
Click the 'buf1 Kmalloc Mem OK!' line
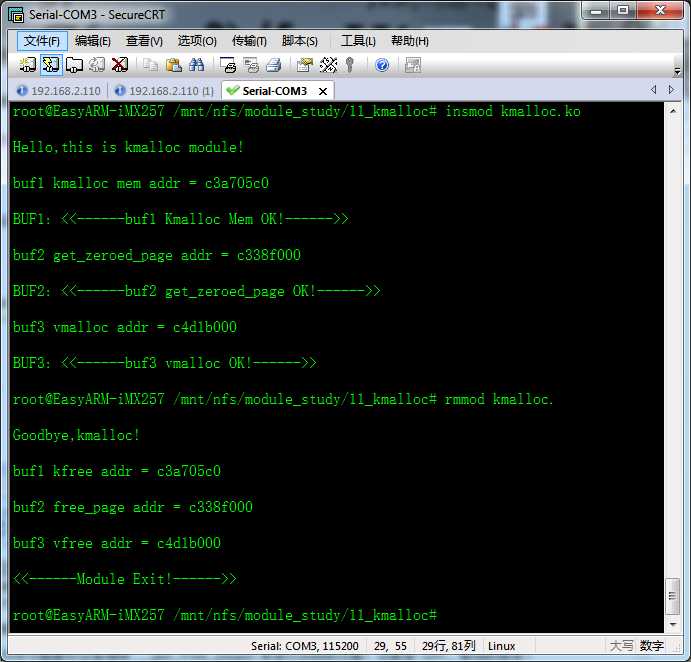[181, 219]
